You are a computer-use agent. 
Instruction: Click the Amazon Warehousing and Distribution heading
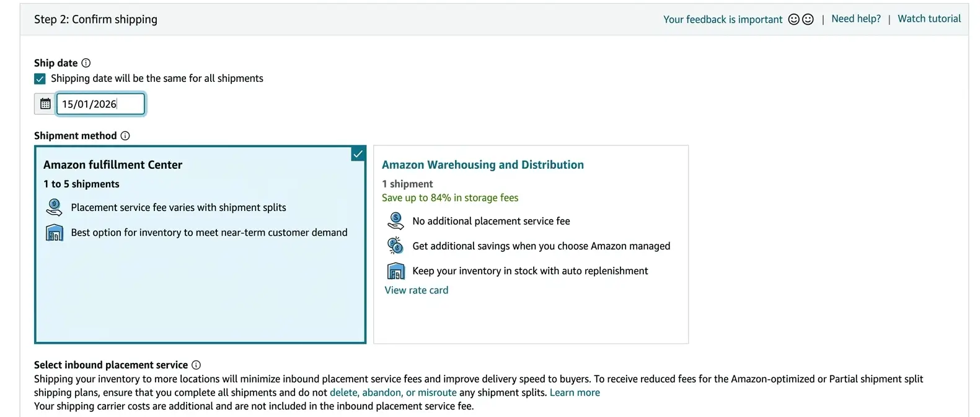point(483,164)
